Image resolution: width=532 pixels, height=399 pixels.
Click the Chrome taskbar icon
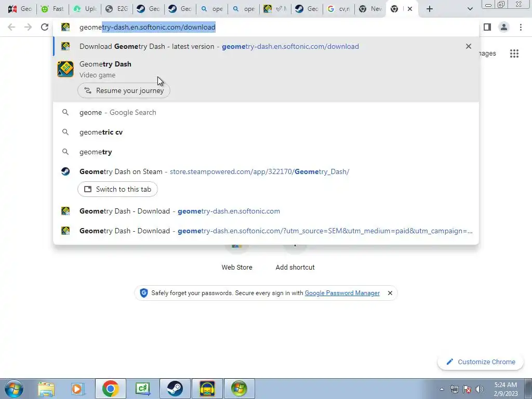110,389
